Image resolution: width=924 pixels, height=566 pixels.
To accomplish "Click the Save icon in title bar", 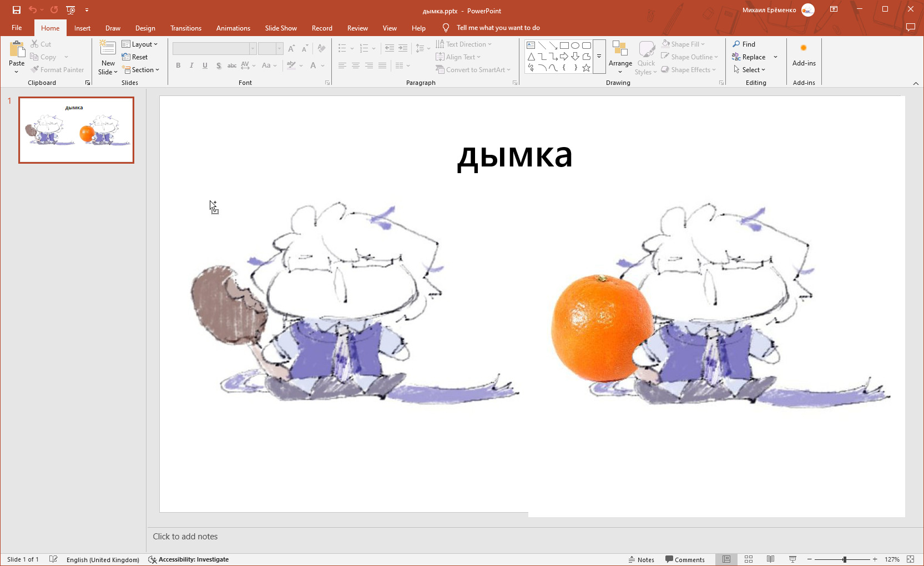I will tap(17, 10).
